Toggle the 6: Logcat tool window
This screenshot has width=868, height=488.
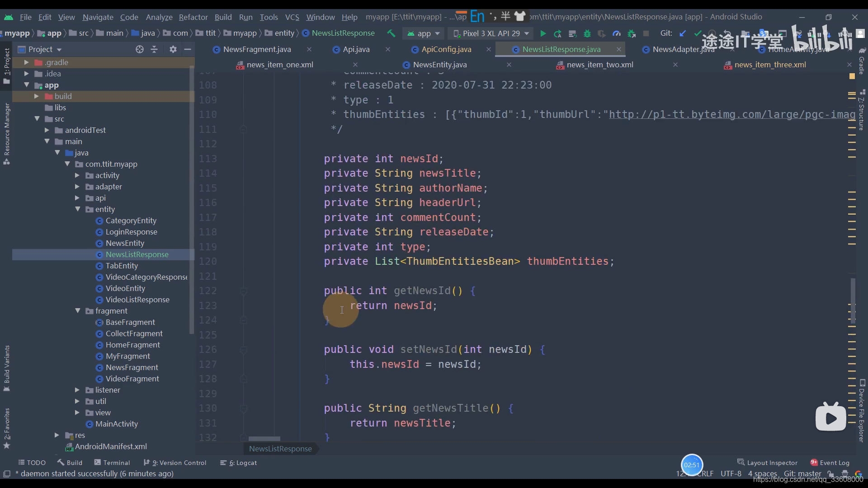coord(238,463)
